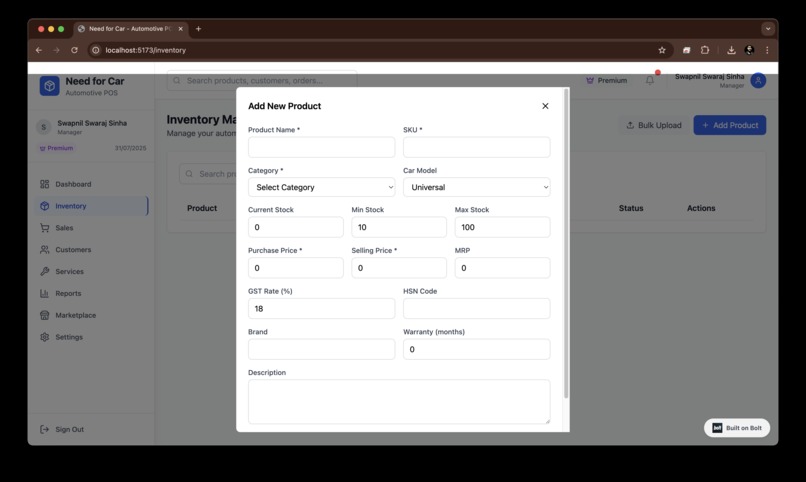Click the Settings gear icon
Image resolution: width=806 pixels, height=482 pixels.
point(45,337)
